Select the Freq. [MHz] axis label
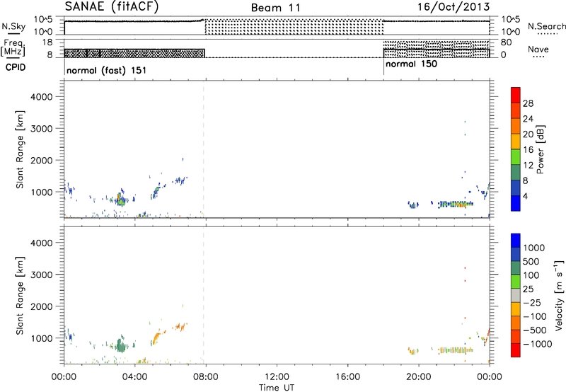The width and height of the screenshot is (566, 392). click(x=13, y=48)
